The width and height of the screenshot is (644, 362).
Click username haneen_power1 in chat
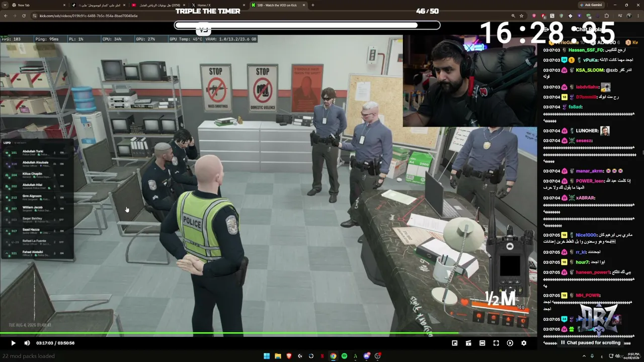pyautogui.click(x=593, y=272)
